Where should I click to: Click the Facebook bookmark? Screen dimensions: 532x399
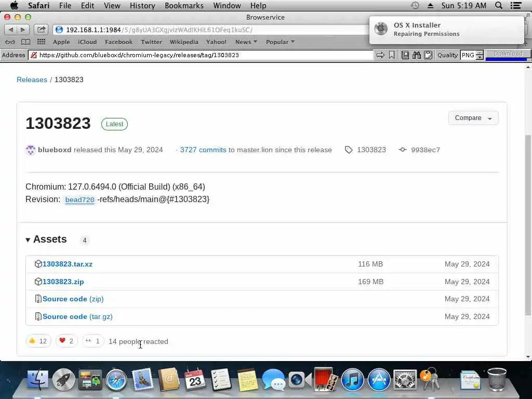(x=119, y=42)
